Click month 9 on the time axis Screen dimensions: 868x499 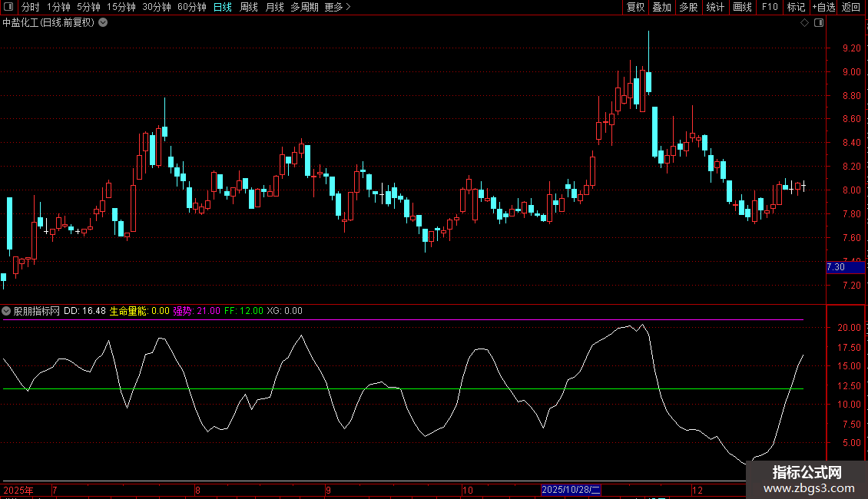328,490
